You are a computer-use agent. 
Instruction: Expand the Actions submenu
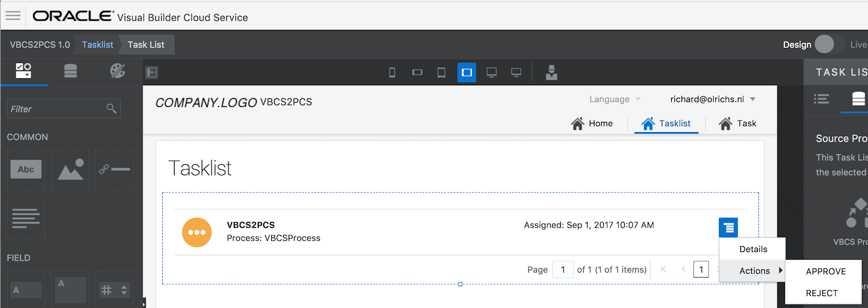(x=752, y=271)
